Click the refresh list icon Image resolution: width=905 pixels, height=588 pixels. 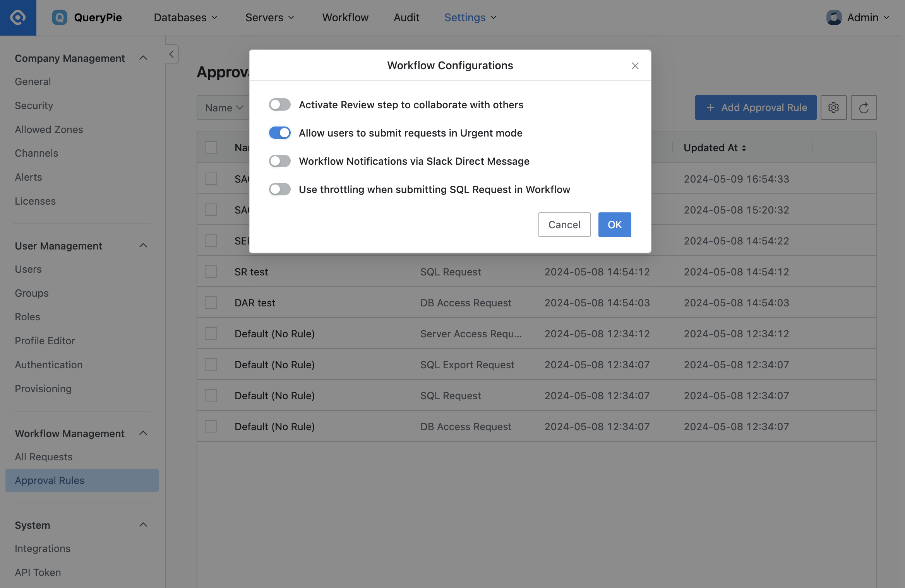pyautogui.click(x=864, y=108)
